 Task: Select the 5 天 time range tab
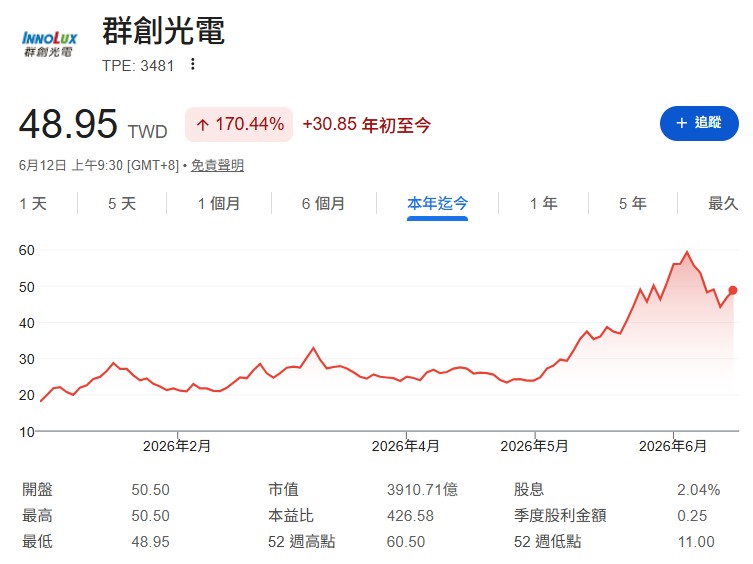click(x=122, y=204)
